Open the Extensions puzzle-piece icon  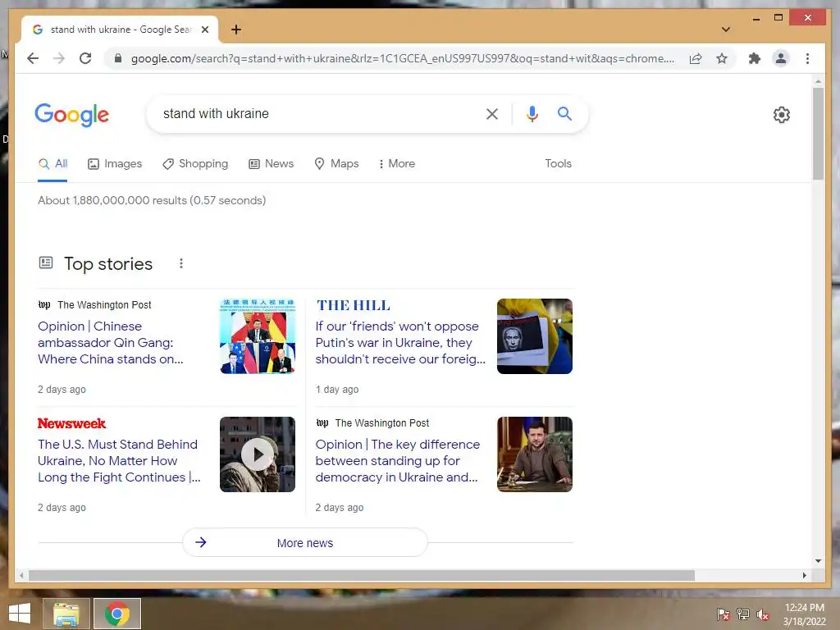tap(755, 58)
